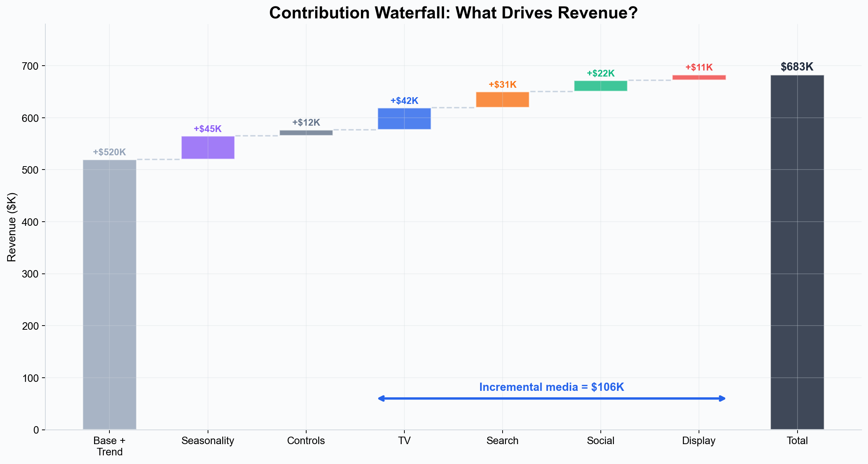Click the 'Display' x-axis label
This screenshot has height=464, width=868.
699,441
